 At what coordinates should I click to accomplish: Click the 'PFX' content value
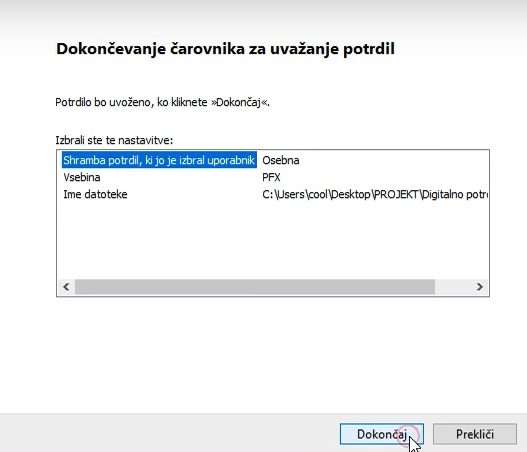click(x=271, y=177)
